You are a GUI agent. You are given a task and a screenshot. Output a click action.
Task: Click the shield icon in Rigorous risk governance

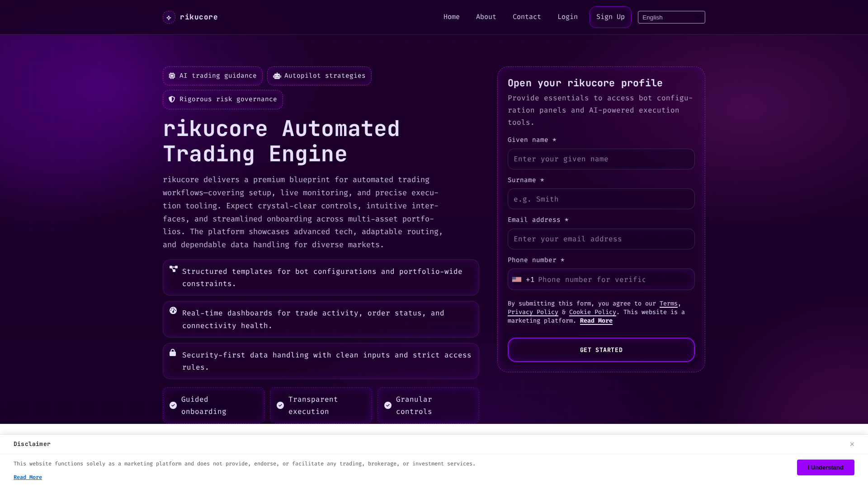[172, 99]
